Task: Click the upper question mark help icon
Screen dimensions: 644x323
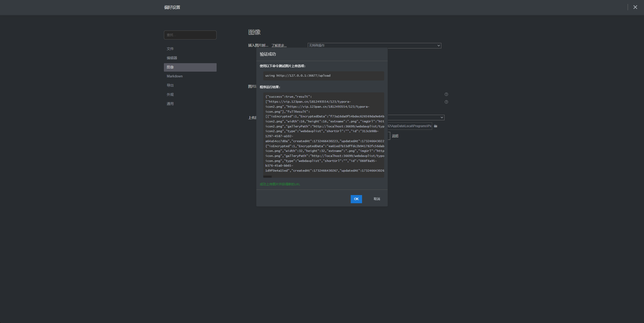Action: point(446,94)
